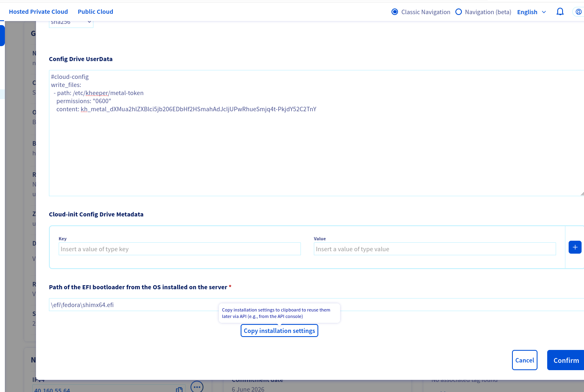
Task: Click the kh_metal token content line
Action: coord(186,109)
